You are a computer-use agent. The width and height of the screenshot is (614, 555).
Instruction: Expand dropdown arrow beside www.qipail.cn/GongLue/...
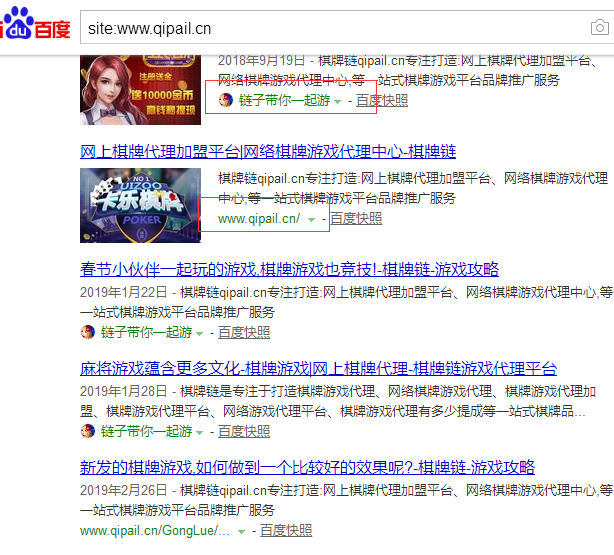pos(242,531)
